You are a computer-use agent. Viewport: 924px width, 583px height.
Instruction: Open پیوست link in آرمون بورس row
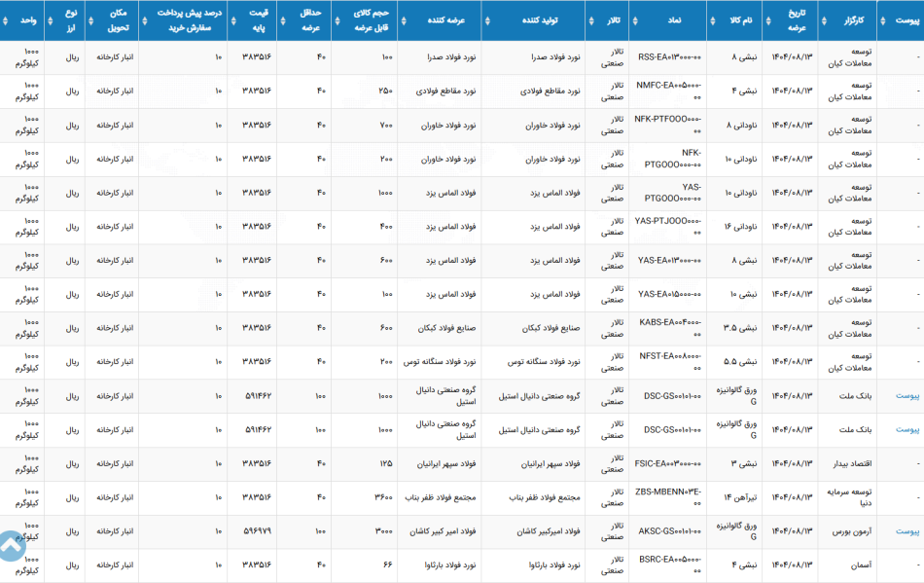(x=906, y=531)
